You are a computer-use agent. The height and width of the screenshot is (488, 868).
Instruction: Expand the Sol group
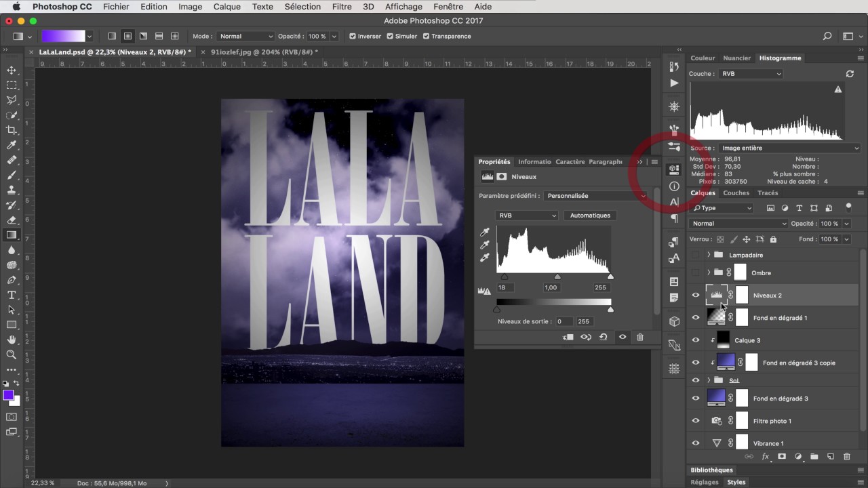(x=709, y=380)
